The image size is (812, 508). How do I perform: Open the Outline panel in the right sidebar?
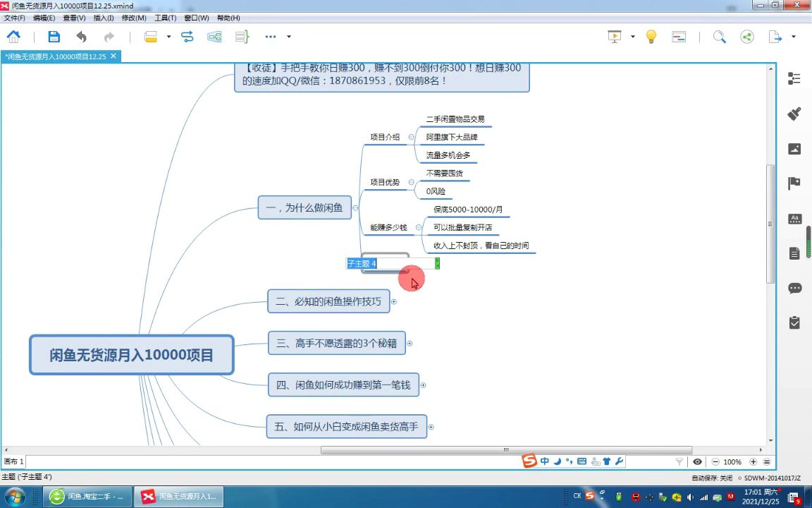click(794, 79)
